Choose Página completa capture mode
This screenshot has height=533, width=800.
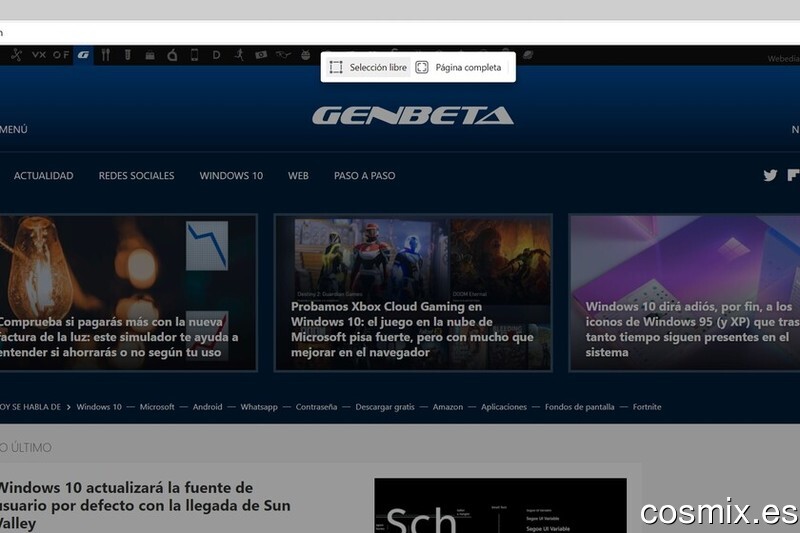[458, 67]
